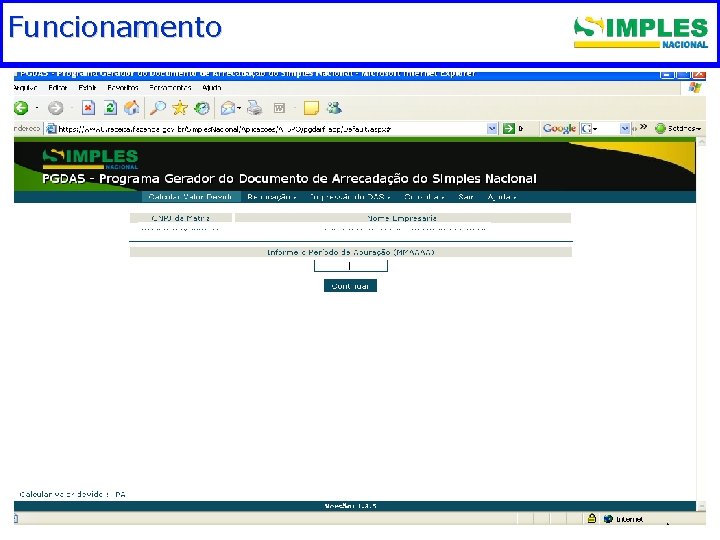Image resolution: width=720 pixels, height=540 pixels.
Task: Click the gray Forward arrow button
Action: pyautogui.click(x=56, y=108)
